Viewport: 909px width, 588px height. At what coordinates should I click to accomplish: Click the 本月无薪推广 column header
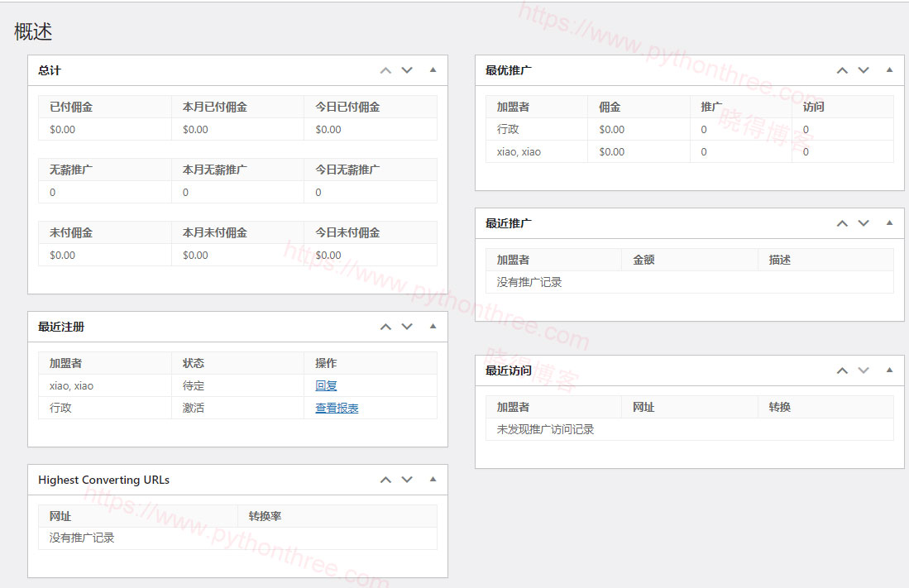(214, 170)
